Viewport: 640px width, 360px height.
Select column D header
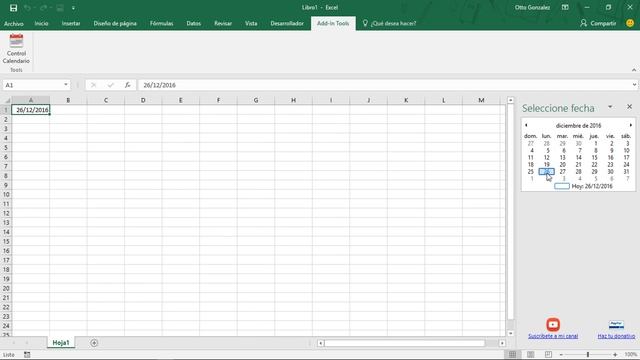click(143, 100)
